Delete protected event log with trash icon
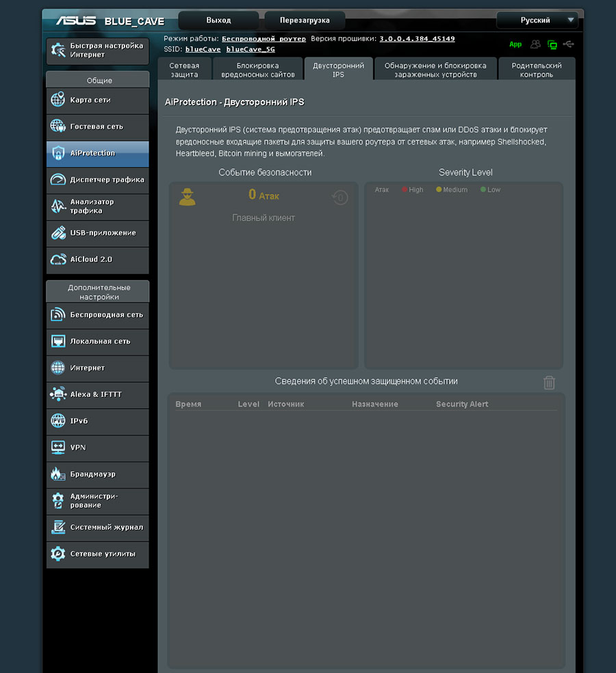This screenshot has height=673, width=616. coord(549,383)
